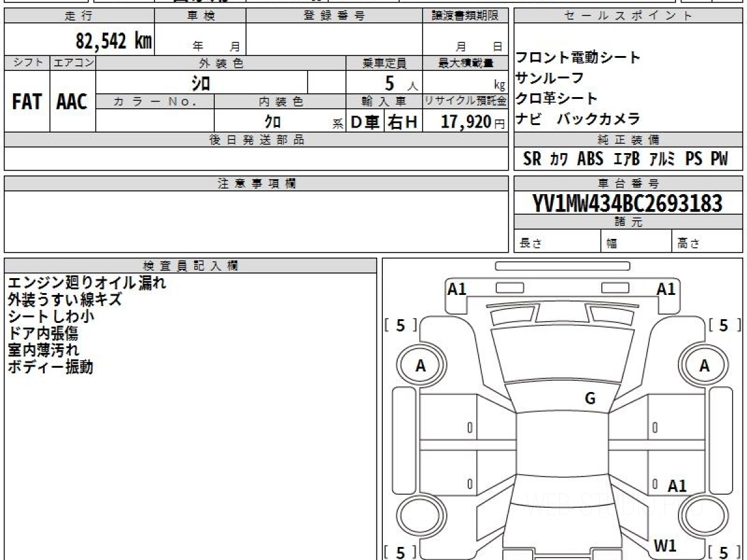Select the 車台番号 header

click(628, 184)
